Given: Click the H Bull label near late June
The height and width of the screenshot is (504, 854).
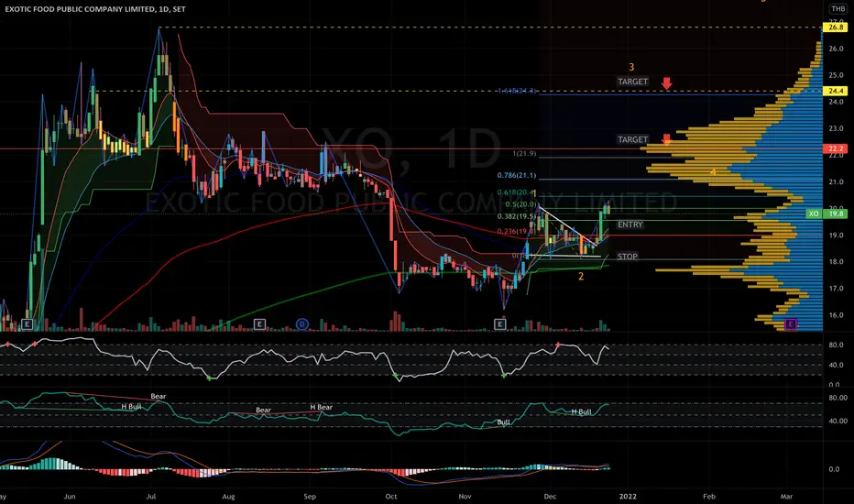Looking at the screenshot, I should [131, 407].
